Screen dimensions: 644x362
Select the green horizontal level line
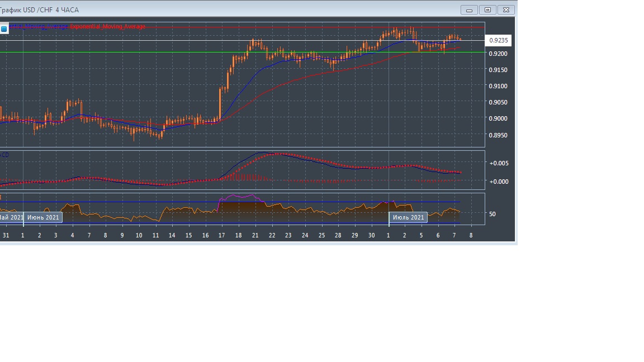[168, 53]
